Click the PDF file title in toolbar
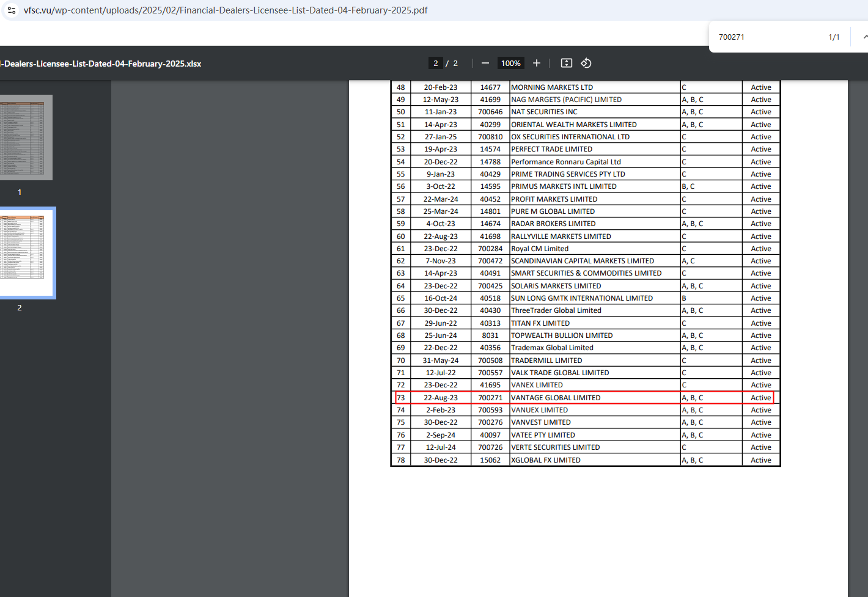868x597 pixels. click(x=102, y=64)
